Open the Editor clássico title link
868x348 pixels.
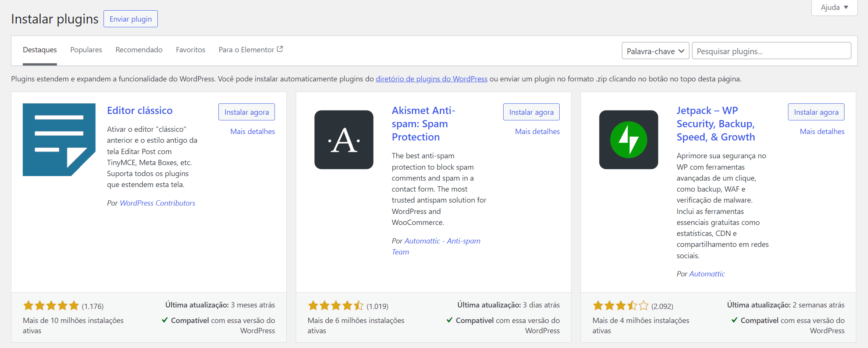[140, 111]
